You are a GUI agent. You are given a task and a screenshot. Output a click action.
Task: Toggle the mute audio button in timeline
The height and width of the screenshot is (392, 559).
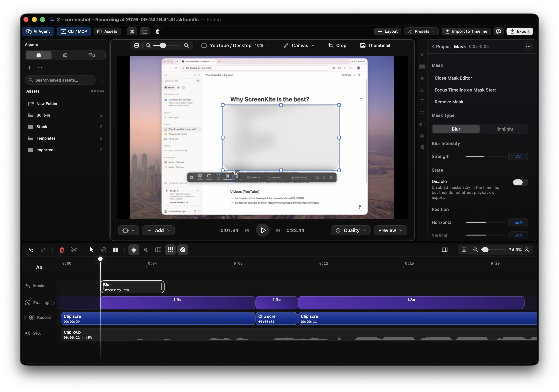(146, 250)
